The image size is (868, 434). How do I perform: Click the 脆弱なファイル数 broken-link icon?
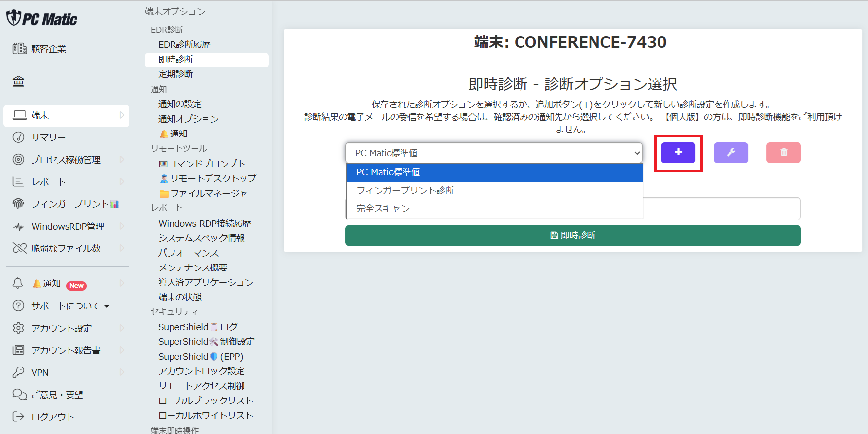point(20,248)
